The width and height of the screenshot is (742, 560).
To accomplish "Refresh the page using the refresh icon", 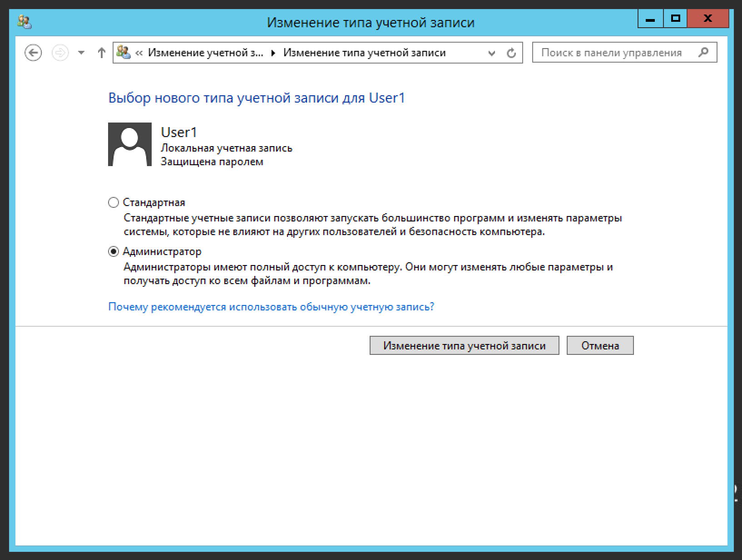I will 511,53.
